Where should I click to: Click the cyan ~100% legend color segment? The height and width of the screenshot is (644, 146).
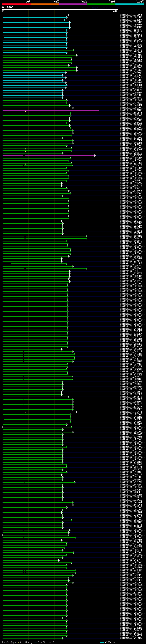click(x=130, y=4)
